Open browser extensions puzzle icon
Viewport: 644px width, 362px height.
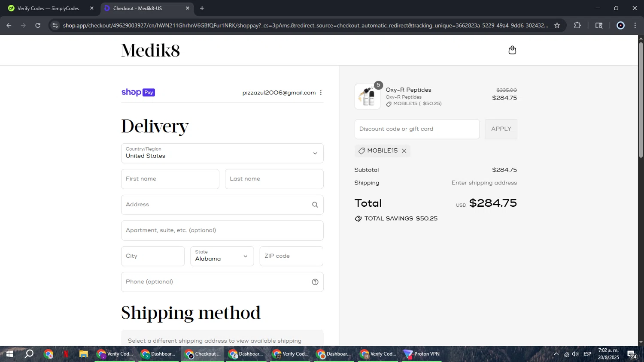point(577,26)
